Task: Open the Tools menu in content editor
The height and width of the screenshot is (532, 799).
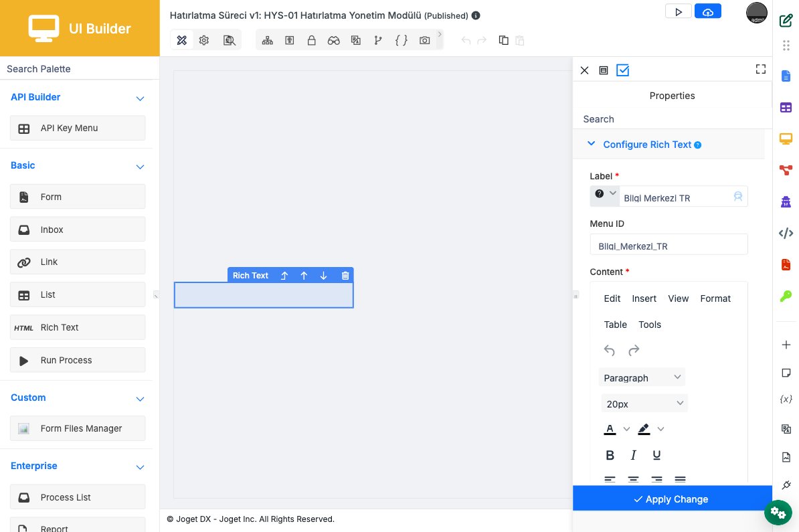Action: pyautogui.click(x=650, y=325)
